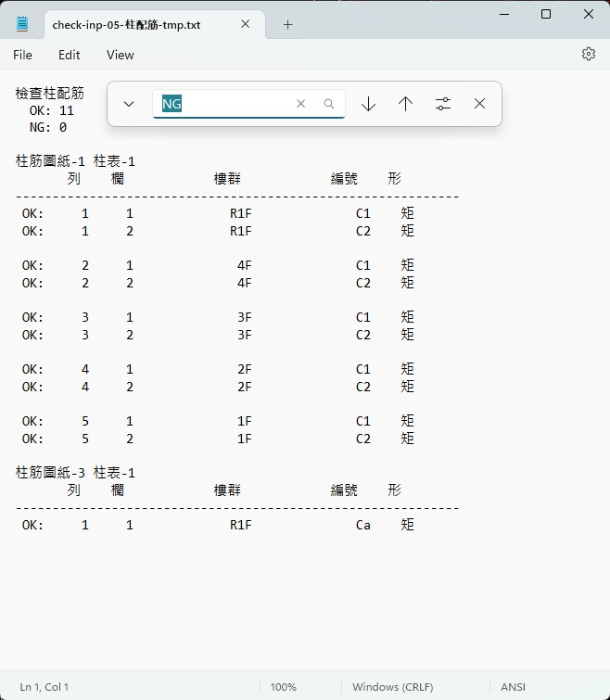Click the Notepad app icon in title bar

22,24
